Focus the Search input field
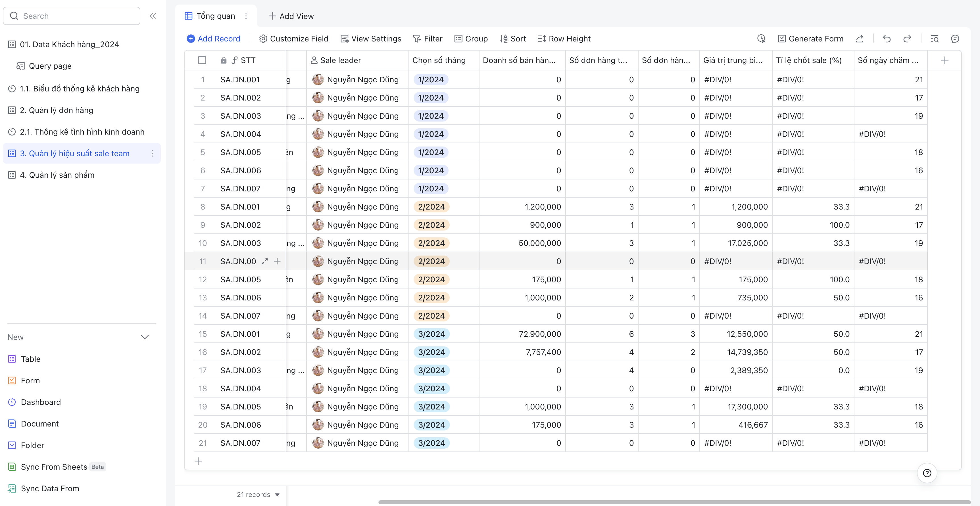The width and height of the screenshot is (980, 506). pos(72,16)
